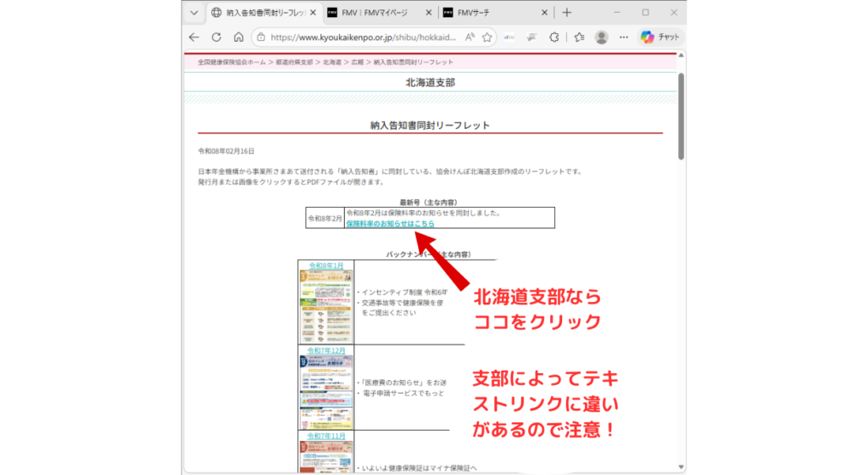The image size is (868, 475).
Task: Click the kyoukaikenpo URL address bar
Action: [363, 37]
